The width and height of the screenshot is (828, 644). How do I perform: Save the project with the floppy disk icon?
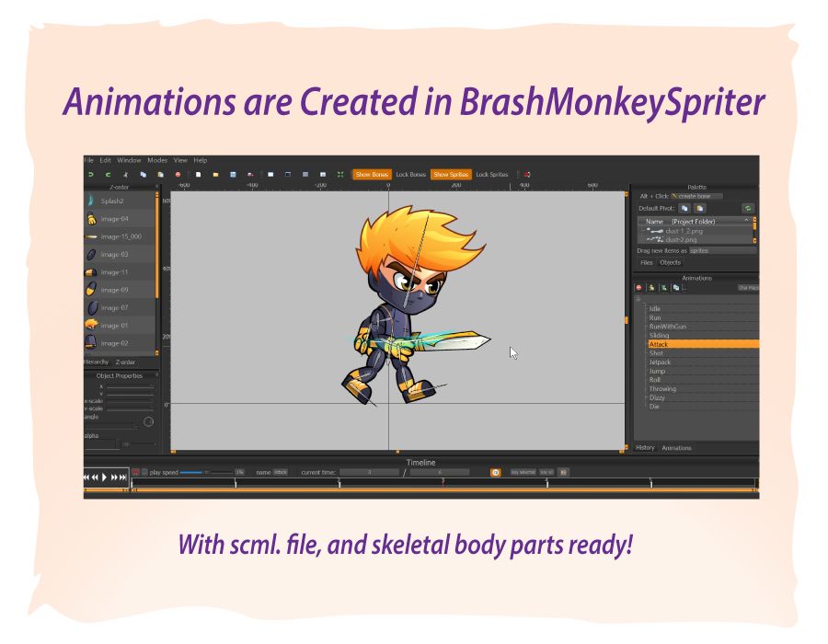(x=233, y=174)
